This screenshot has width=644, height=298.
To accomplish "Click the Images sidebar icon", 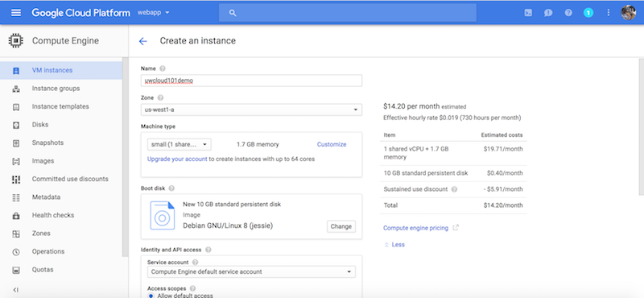I will [x=16, y=161].
